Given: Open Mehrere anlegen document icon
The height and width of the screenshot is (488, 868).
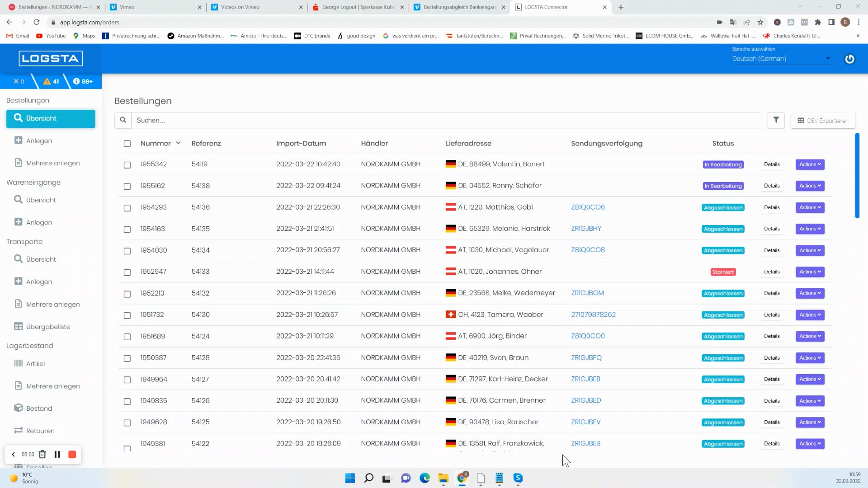Looking at the screenshot, I should 19,163.
